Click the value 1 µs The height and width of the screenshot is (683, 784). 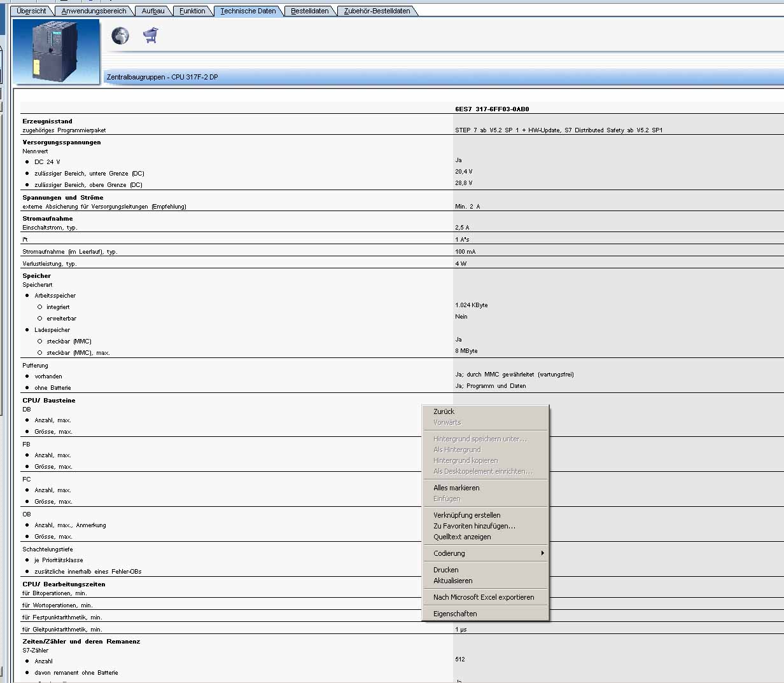coord(461,630)
